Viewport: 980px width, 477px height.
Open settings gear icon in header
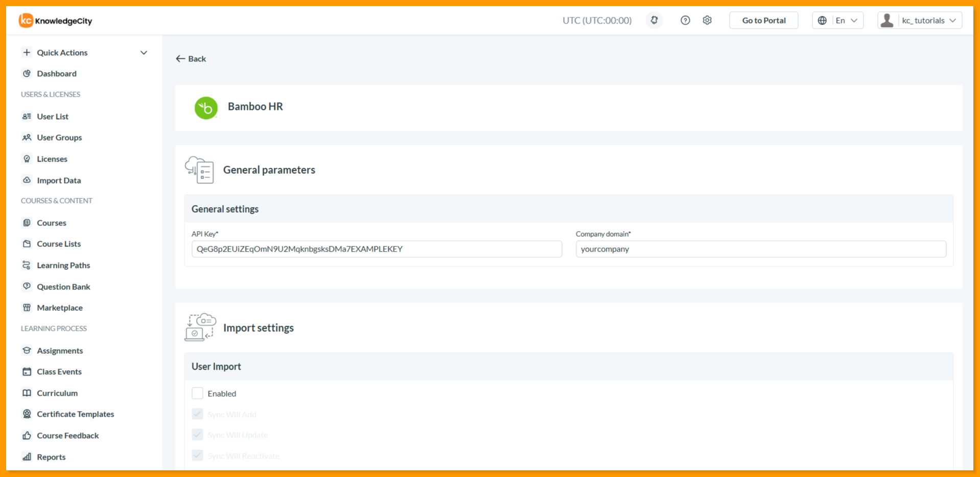(x=707, y=20)
